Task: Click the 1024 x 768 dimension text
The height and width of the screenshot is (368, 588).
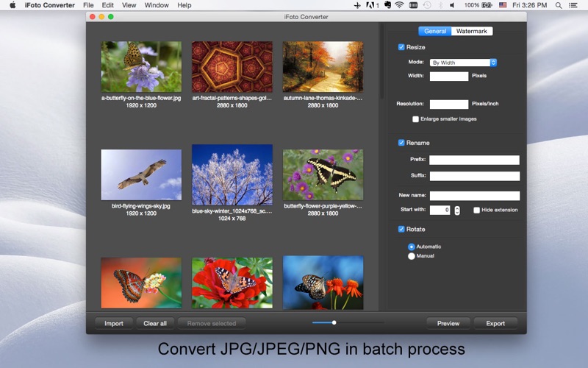Action: coord(232,219)
